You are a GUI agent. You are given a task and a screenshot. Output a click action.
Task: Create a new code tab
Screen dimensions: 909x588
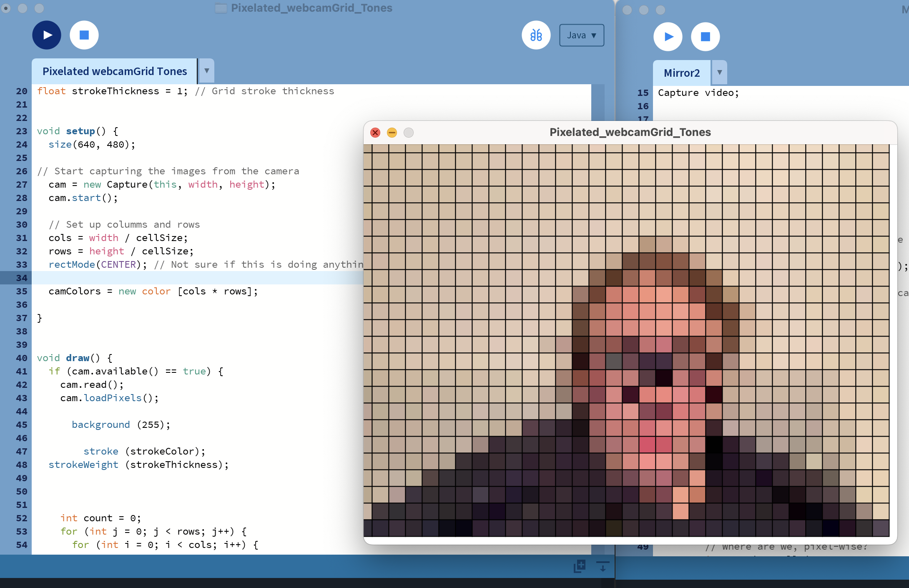coord(580,567)
